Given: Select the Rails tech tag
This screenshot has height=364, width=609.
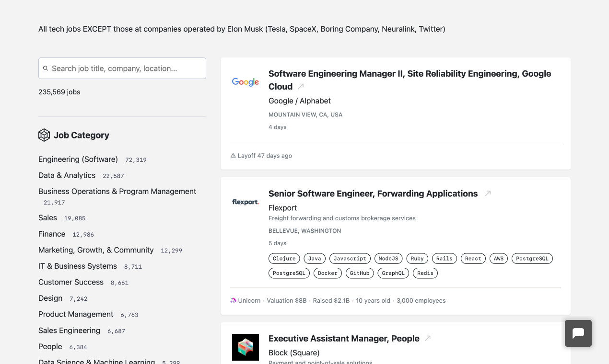Looking at the screenshot, I should click(x=445, y=259).
